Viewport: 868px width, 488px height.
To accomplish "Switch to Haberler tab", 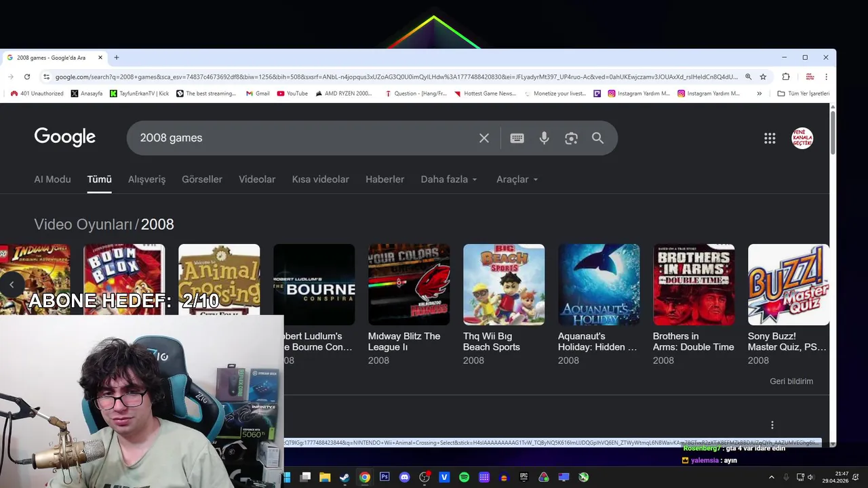I will tap(384, 180).
